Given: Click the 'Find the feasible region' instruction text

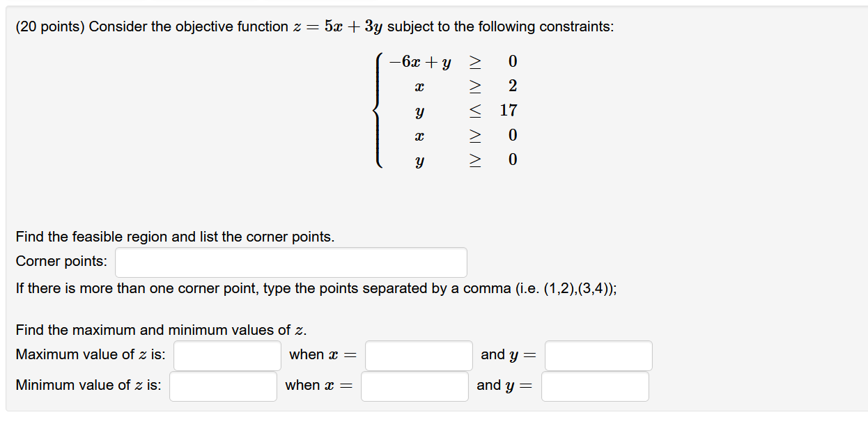Looking at the screenshot, I should pos(175,237).
